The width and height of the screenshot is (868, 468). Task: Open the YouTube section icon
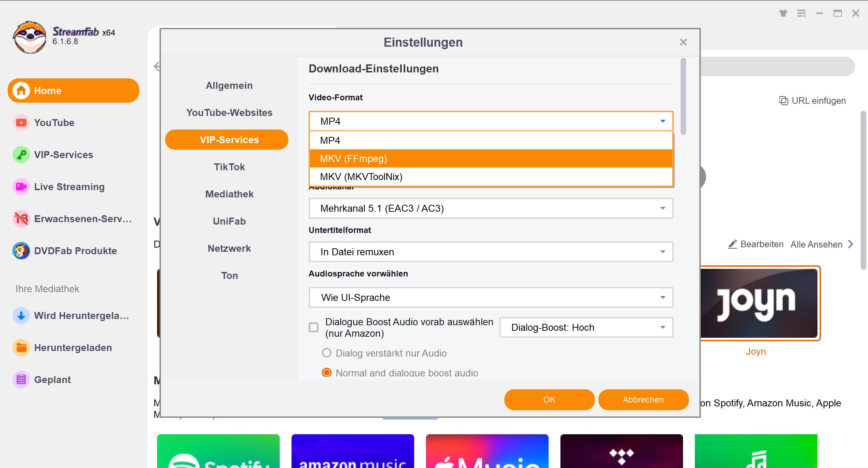[x=21, y=123]
